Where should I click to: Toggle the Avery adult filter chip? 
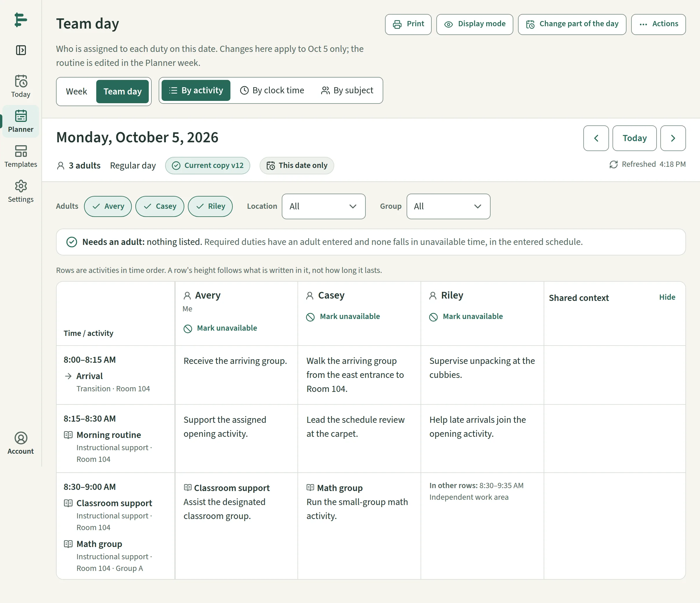click(x=108, y=206)
